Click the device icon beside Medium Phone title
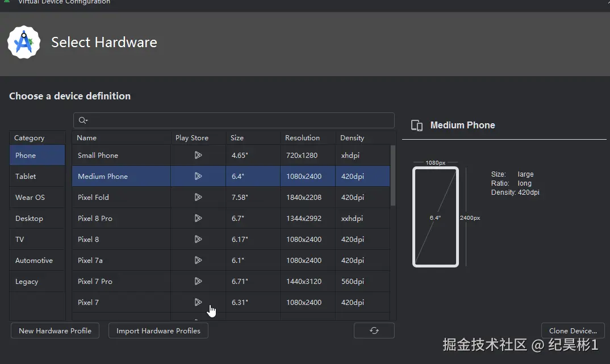 point(417,125)
